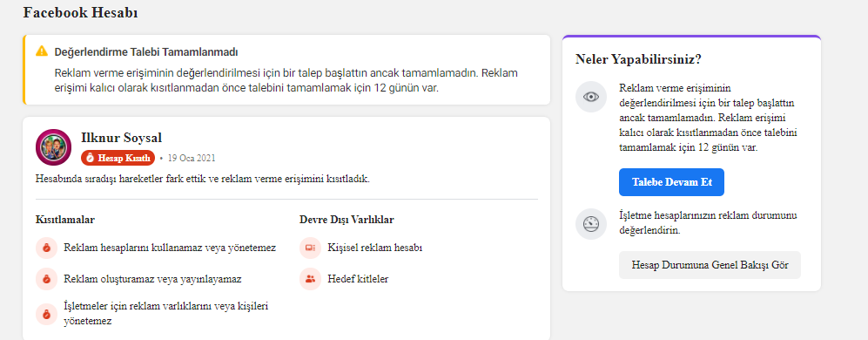The height and width of the screenshot is (340, 868).
Task: Open Hesap Durumuna Genel Bakışı Gör
Action: (710, 265)
